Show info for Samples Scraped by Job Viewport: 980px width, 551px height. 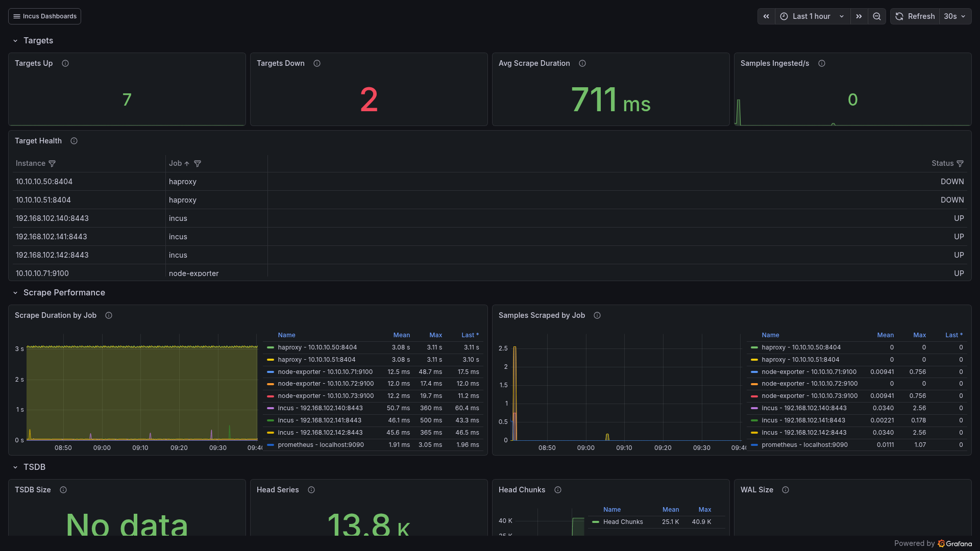[x=597, y=315]
